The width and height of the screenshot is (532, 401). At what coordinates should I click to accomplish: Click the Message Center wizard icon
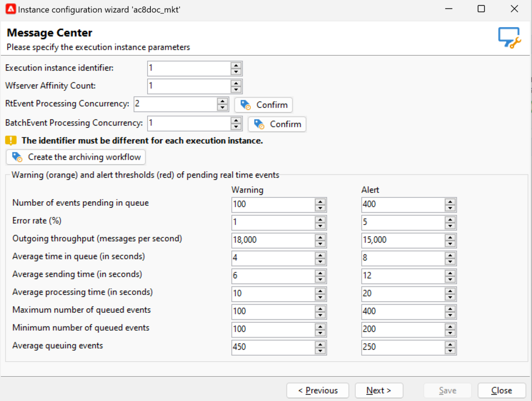[509, 38]
